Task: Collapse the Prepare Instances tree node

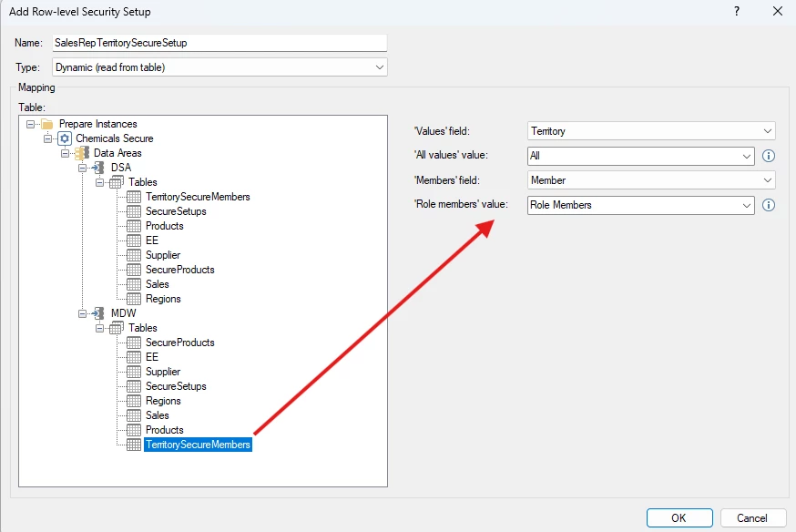Action: 30,124
